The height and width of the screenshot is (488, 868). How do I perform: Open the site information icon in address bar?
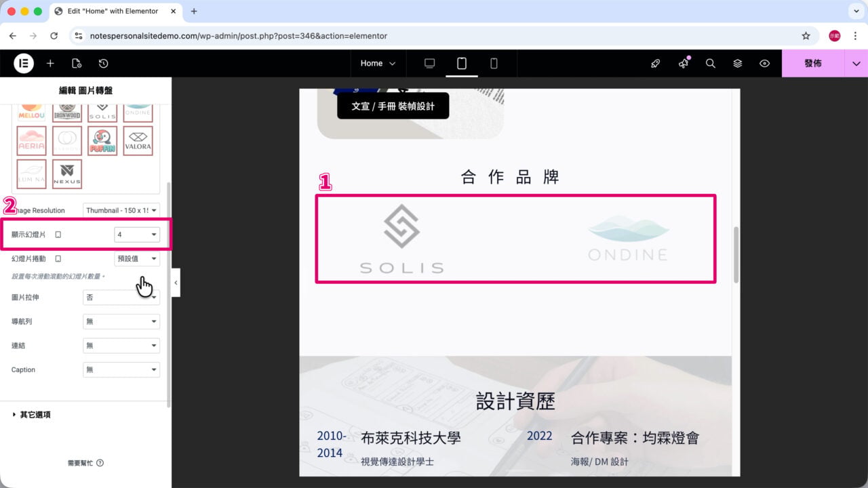coord(78,35)
